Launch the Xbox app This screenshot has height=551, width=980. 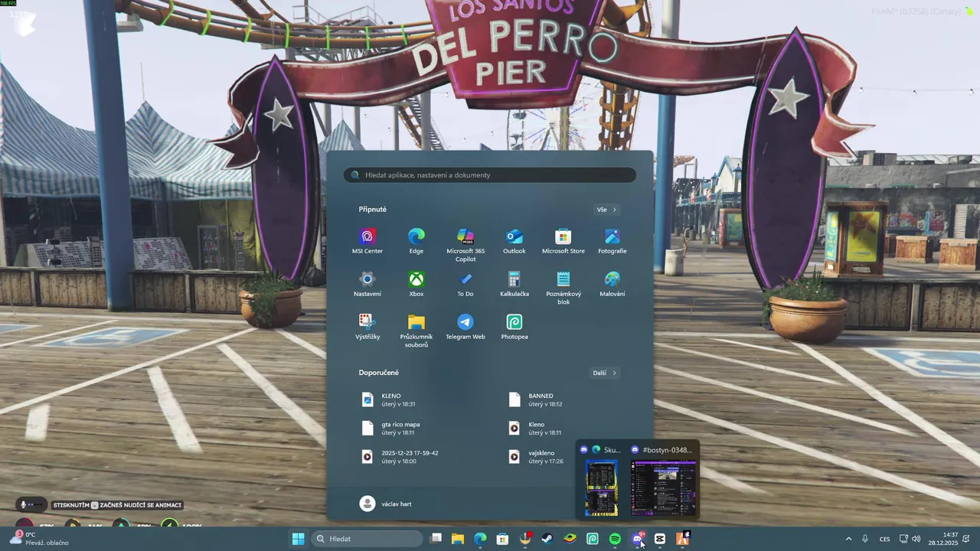pyautogui.click(x=416, y=284)
